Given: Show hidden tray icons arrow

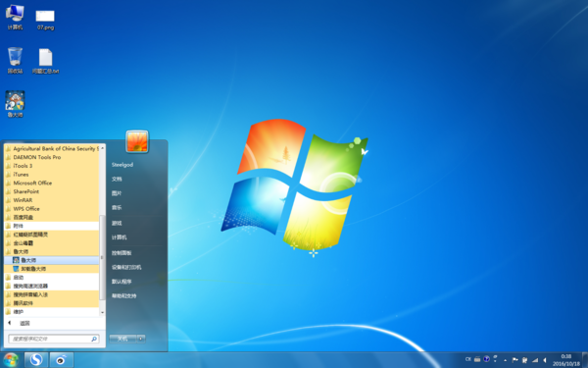Looking at the screenshot, I should tap(505, 360).
